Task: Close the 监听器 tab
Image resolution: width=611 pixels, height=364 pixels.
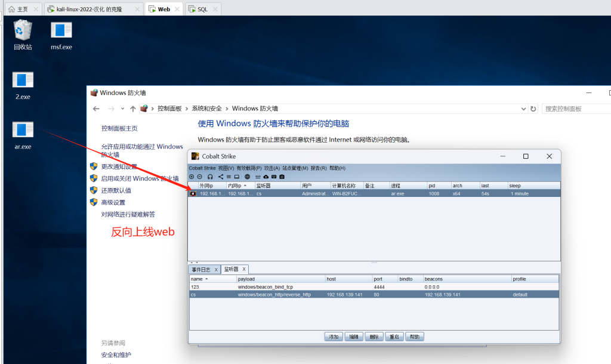Action: [244, 269]
